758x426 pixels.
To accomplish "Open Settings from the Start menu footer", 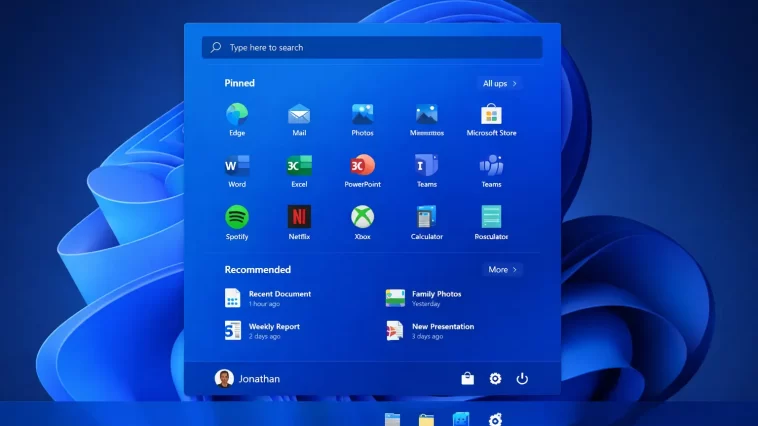I will pos(495,379).
